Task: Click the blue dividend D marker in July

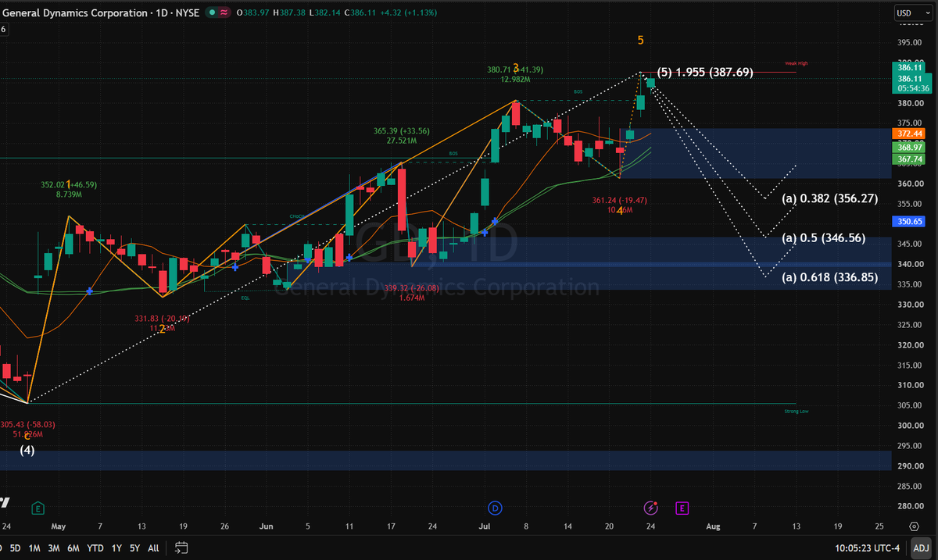Action: click(495, 508)
